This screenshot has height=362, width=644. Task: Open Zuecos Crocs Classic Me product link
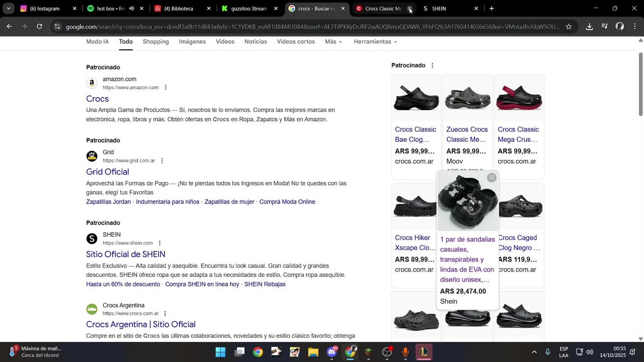pos(467,134)
